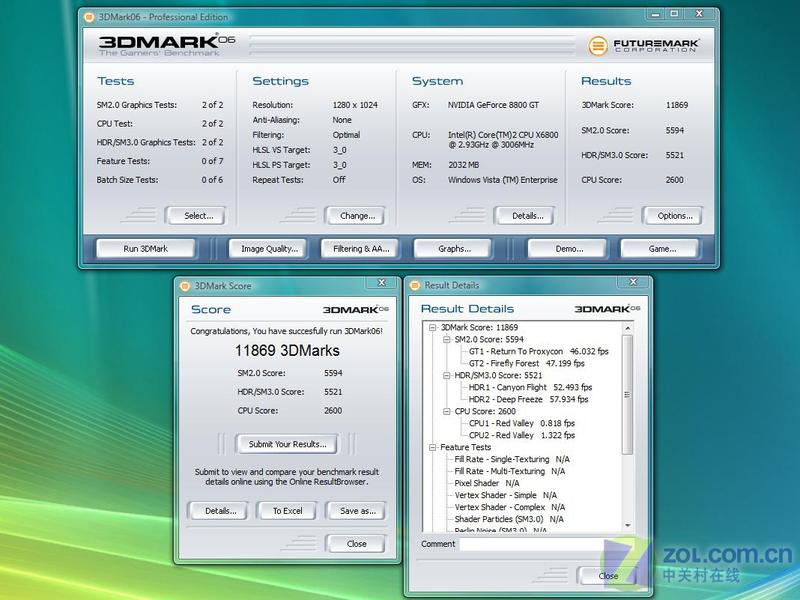Select Fill Rate - Single-Texturing row
This screenshot has width=800, height=600.
click(512, 460)
